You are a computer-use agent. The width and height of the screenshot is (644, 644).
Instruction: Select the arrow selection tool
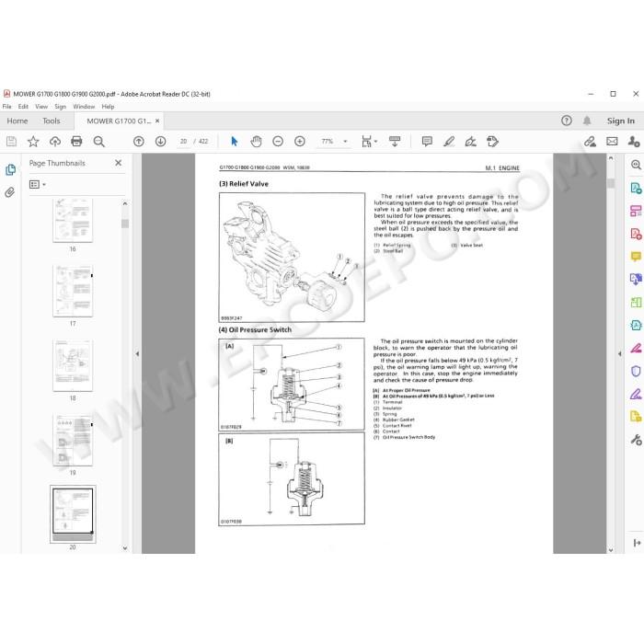(235, 142)
